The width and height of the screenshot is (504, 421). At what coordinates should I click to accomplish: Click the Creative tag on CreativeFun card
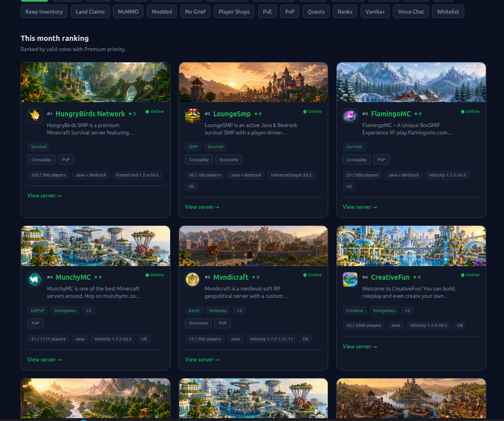click(355, 311)
